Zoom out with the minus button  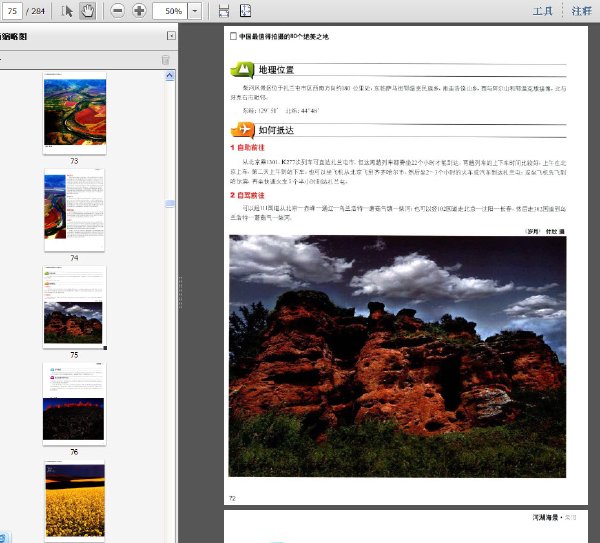(117, 11)
